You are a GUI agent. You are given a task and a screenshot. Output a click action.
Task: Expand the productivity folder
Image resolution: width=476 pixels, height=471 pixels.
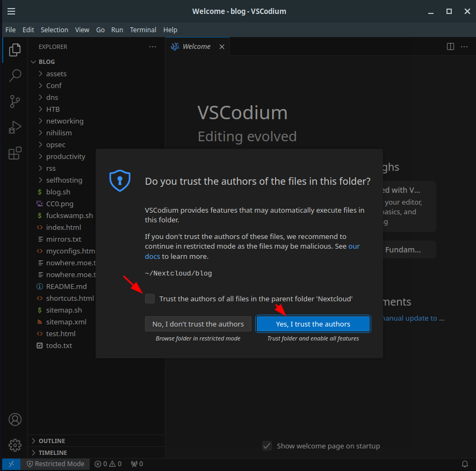tap(40, 157)
